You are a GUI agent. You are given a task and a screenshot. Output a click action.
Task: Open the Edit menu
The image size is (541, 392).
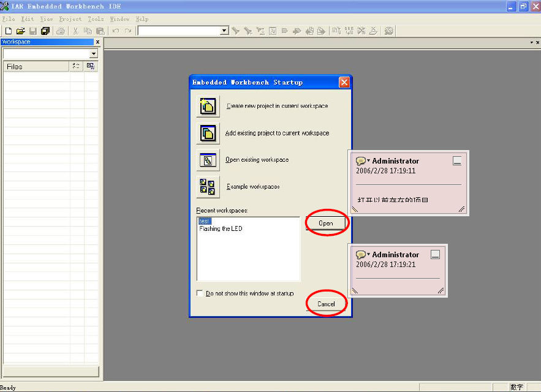[x=27, y=19]
